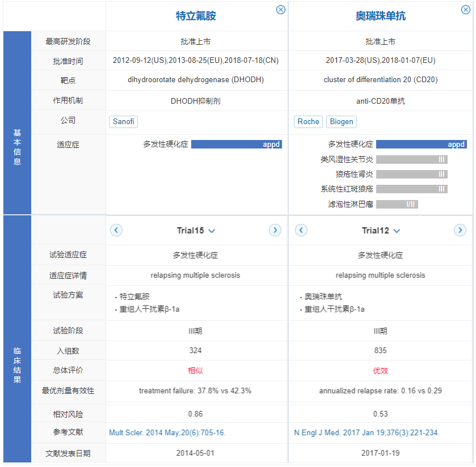Click the anti-CD20单抗 mechanism cell

click(381, 101)
